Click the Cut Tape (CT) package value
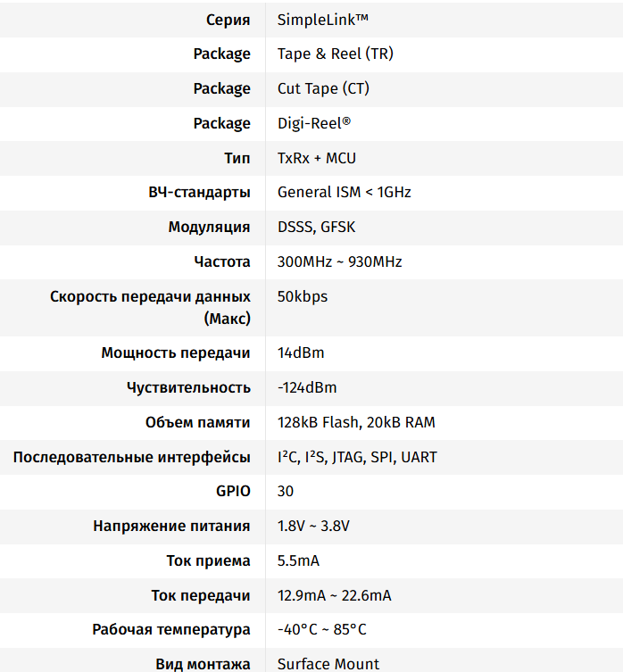This screenshot has height=672, width=623. [x=323, y=88]
